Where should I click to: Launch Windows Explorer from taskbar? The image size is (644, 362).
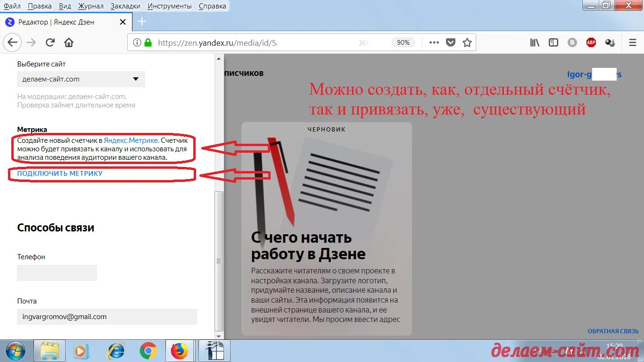[50, 351]
